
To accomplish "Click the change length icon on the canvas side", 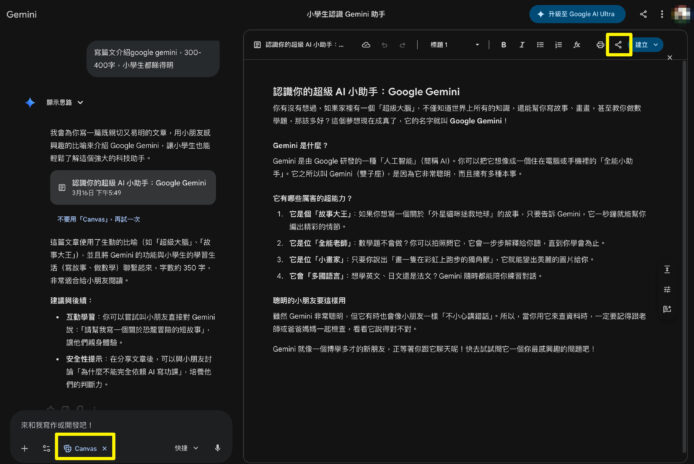I will [667, 269].
